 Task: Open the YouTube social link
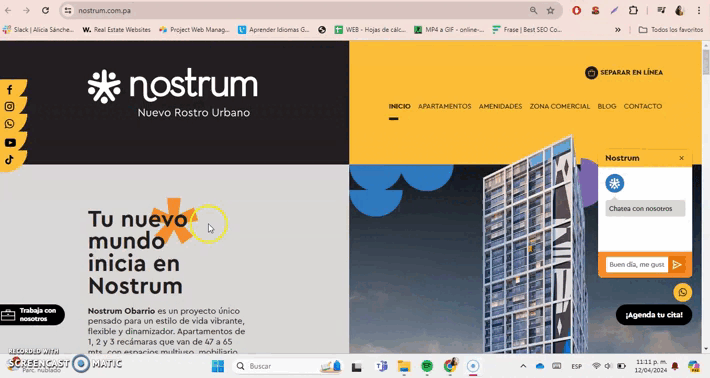point(10,143)
